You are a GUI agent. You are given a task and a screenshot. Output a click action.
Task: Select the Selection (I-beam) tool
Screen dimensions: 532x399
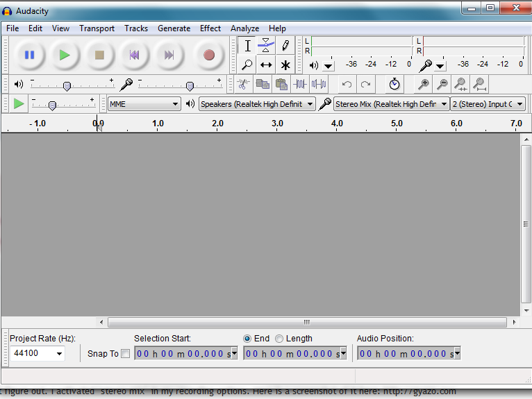click(248, 45)
